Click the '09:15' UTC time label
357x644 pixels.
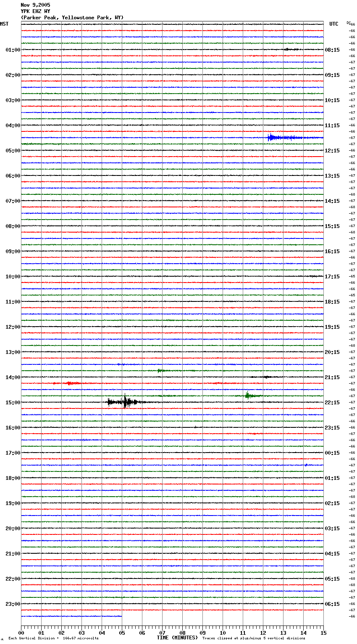tap(332, 75)
